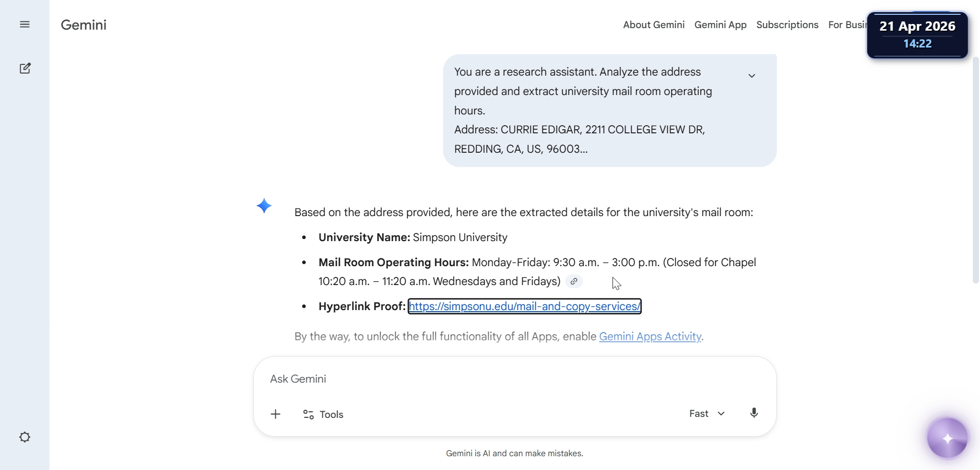This screenshot has width=980, height=470.
Task: Open About Gemini in the top navigation
Action: click(654, 25)
